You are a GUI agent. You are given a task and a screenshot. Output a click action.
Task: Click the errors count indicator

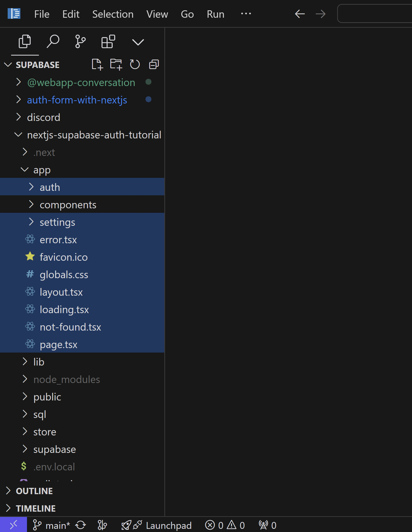click(x=214, y=525)
